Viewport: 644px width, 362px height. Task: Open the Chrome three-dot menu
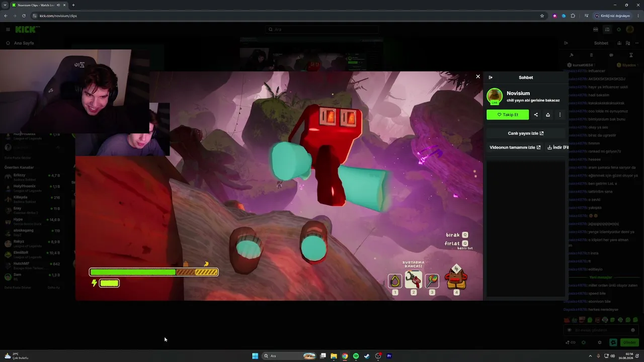pyautogui.click(x=637, y=16)
